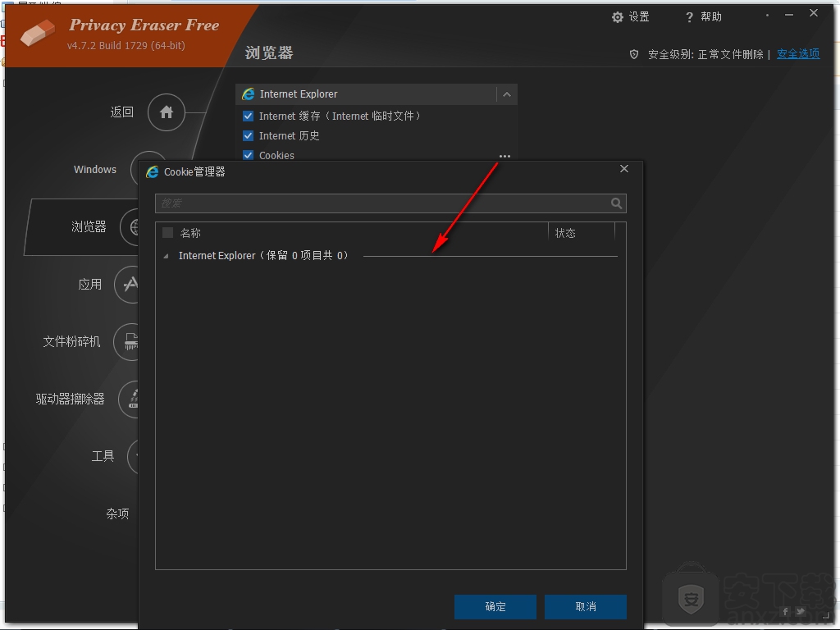Click the 名称 column header
840x630 pixels.
click(190, 233)
